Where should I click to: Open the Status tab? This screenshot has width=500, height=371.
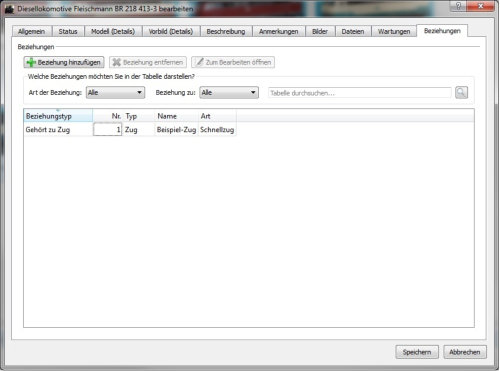[68, 31]
